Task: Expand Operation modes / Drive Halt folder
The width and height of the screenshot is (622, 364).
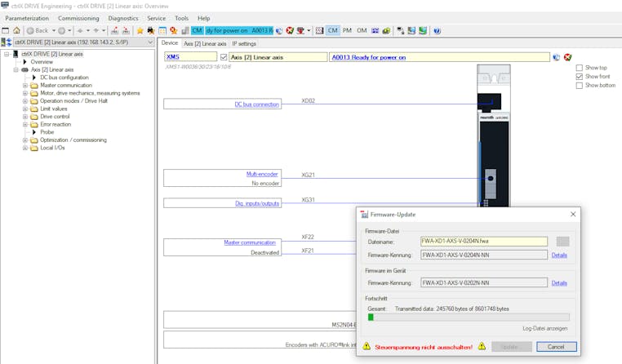Action: point(25,101)
